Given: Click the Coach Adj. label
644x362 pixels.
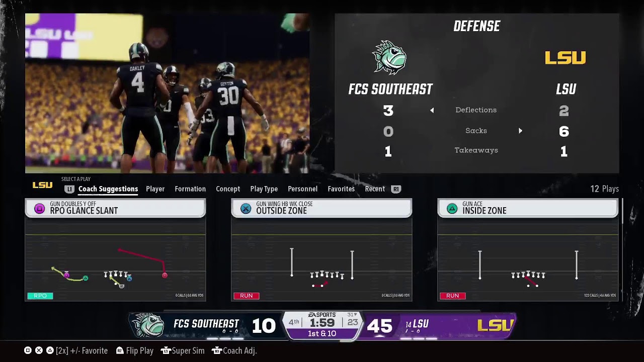Looking at the screenshot, I should coord(240,350).
